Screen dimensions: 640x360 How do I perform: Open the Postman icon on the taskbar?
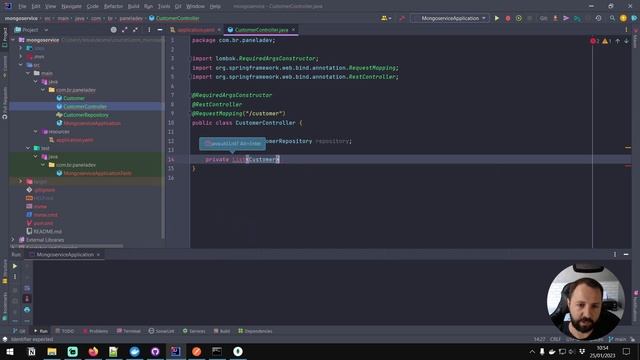coord(196,351)
